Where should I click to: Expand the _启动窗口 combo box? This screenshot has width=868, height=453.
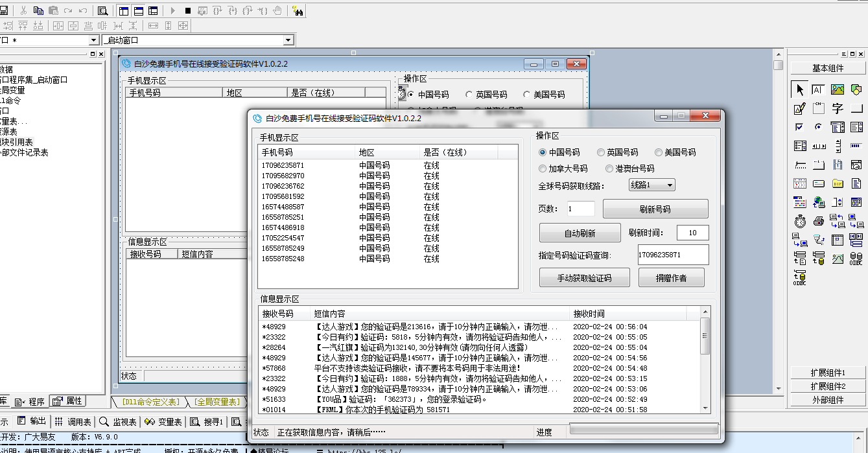(288, 40)
